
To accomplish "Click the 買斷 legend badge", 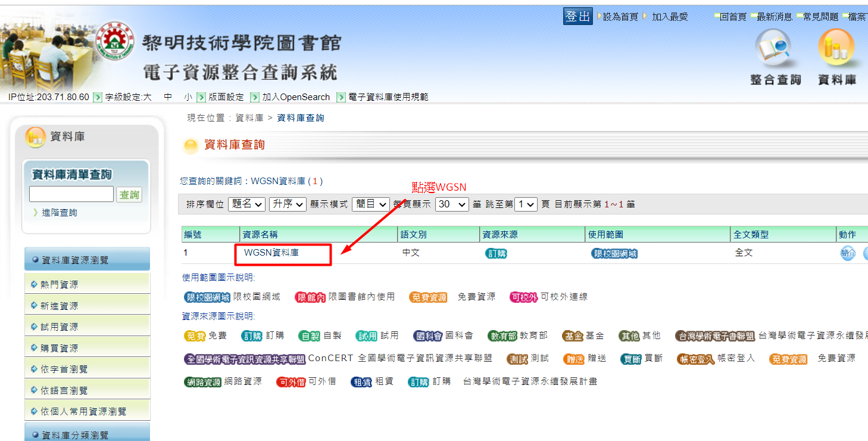I will [631, 359].
